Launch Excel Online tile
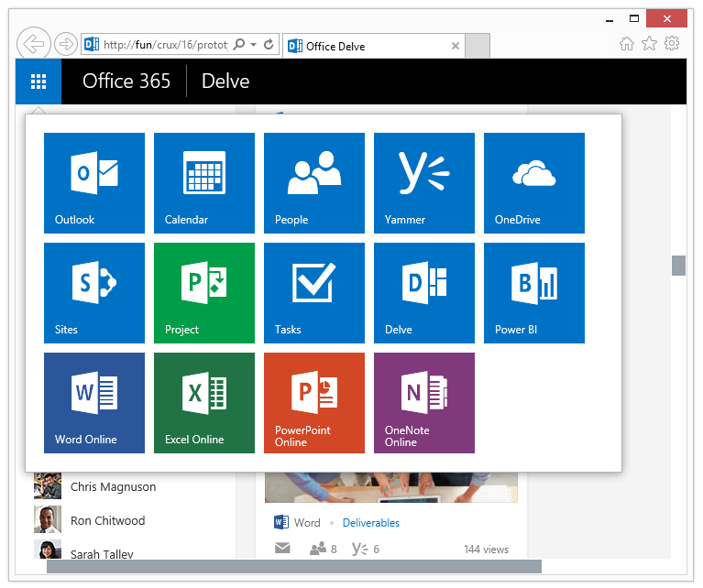703x588 pixels. pyautogui.click(x=204, y=403)
